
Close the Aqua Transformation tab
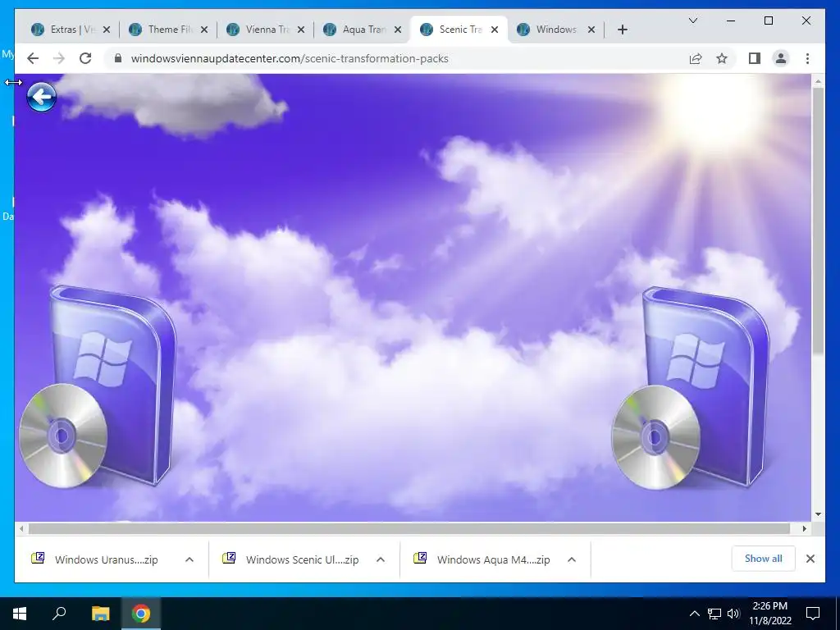tap(398, 30)
